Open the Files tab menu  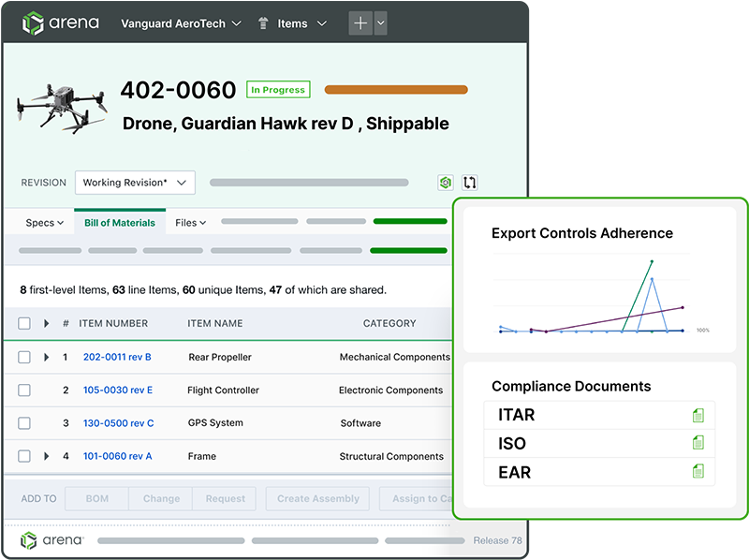coord(191,223)
